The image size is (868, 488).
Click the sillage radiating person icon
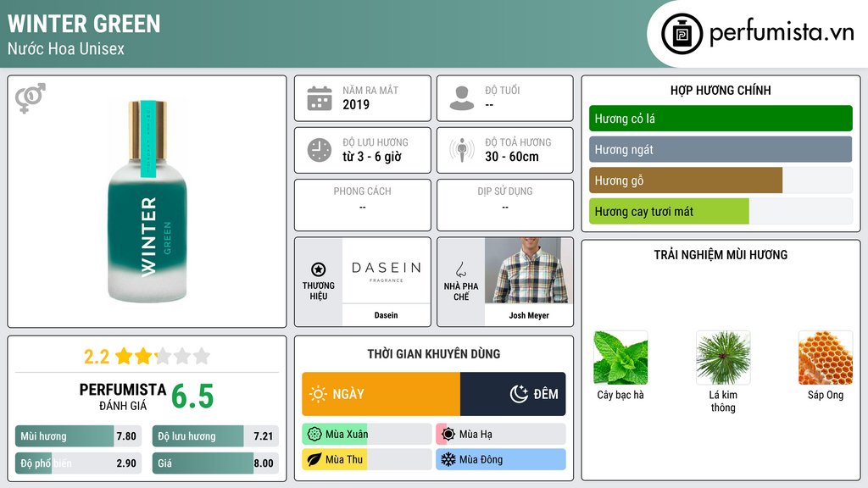[x=462, y=150]
